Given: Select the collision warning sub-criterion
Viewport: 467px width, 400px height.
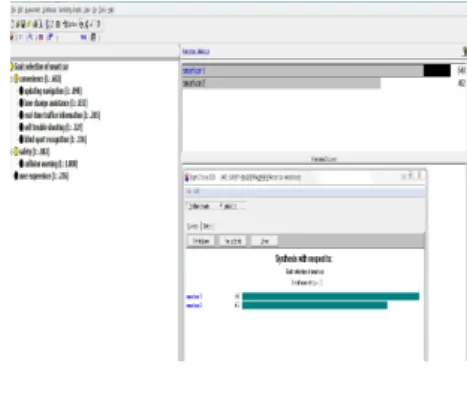Looking at the screenshot, I should tap(51, 164).
